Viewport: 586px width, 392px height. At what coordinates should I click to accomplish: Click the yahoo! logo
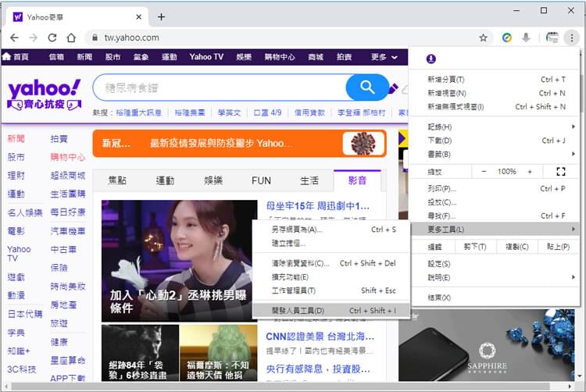(44, 89)
